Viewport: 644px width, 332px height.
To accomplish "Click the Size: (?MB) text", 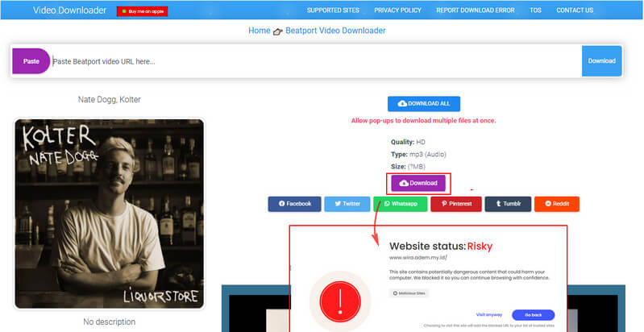I will click(x=408, y=167).
